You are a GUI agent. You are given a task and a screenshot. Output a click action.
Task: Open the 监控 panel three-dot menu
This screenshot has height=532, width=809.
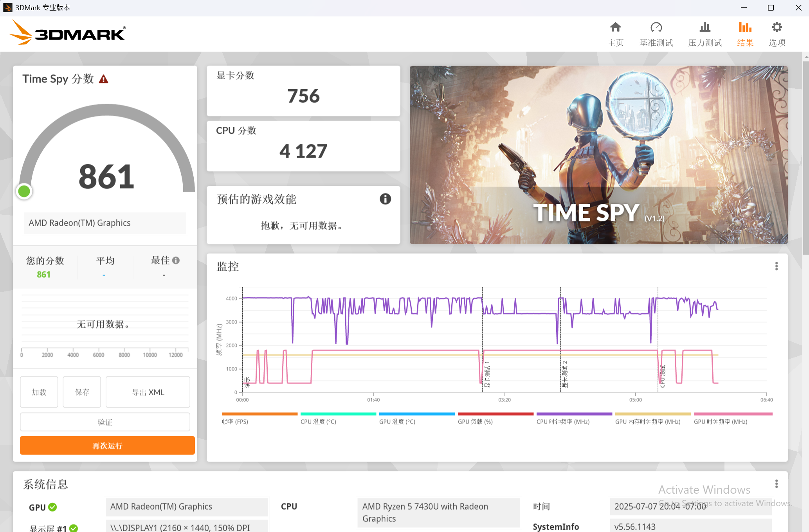777,266
